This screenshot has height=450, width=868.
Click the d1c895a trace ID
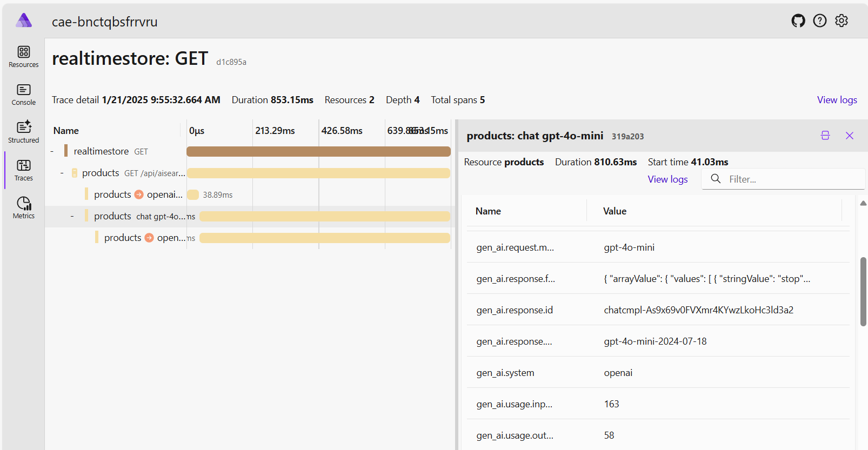(231, 62)
